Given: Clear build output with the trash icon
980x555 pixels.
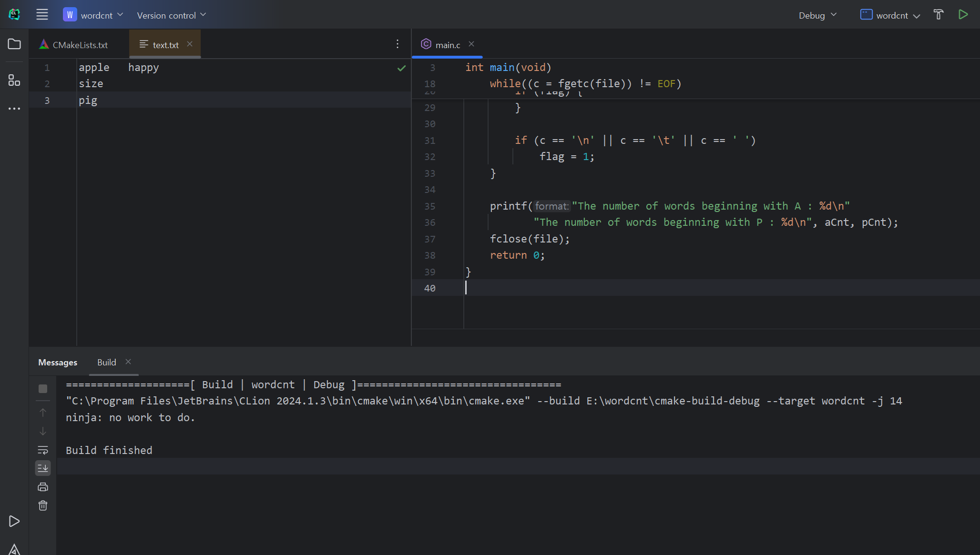Looking at the screenshot, I should (43, 505).
